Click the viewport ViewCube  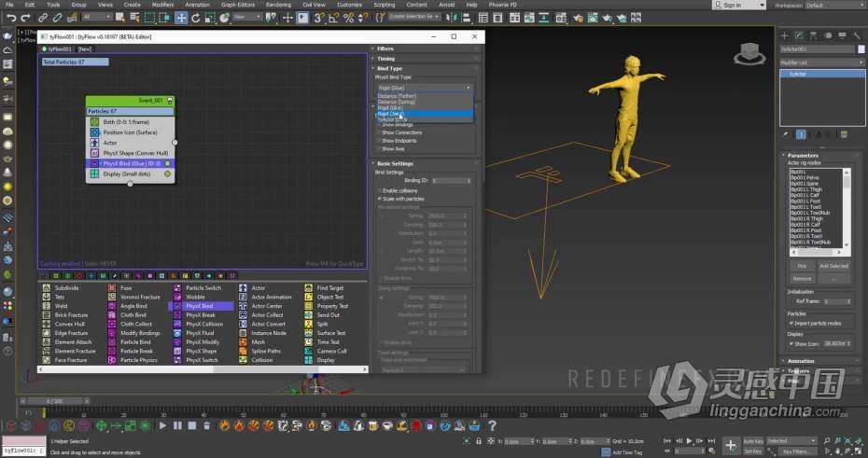pyautogui.click(x=749, y=54)
